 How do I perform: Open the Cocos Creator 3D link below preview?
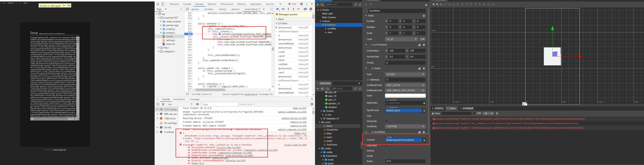(x=60, y=150)
